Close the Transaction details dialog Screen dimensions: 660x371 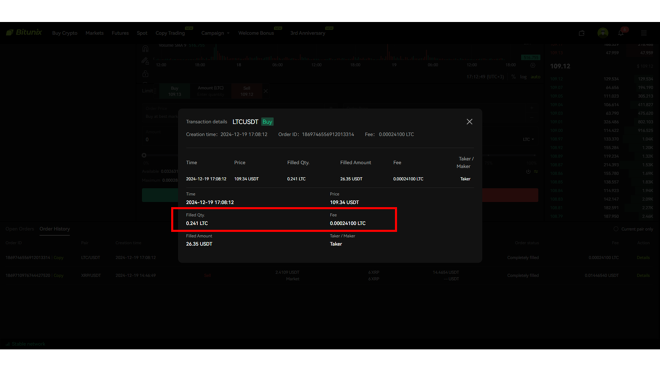(469, 122)
